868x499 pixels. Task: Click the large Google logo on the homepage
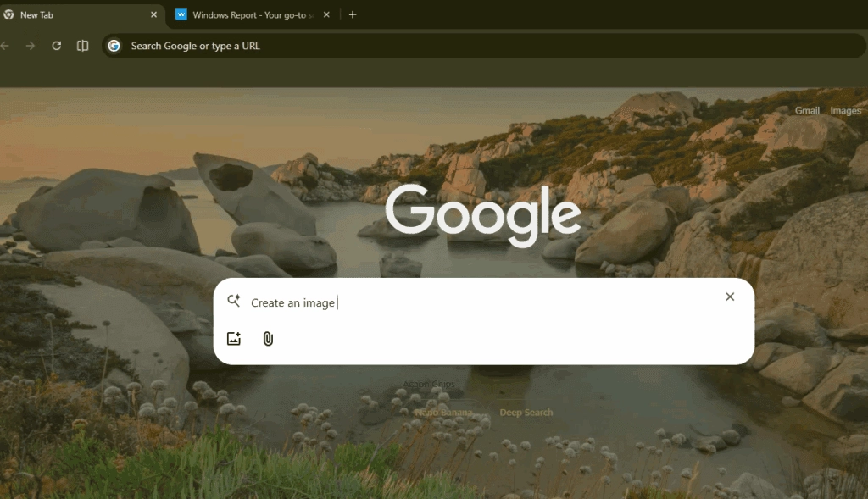[x=484, y=213]
